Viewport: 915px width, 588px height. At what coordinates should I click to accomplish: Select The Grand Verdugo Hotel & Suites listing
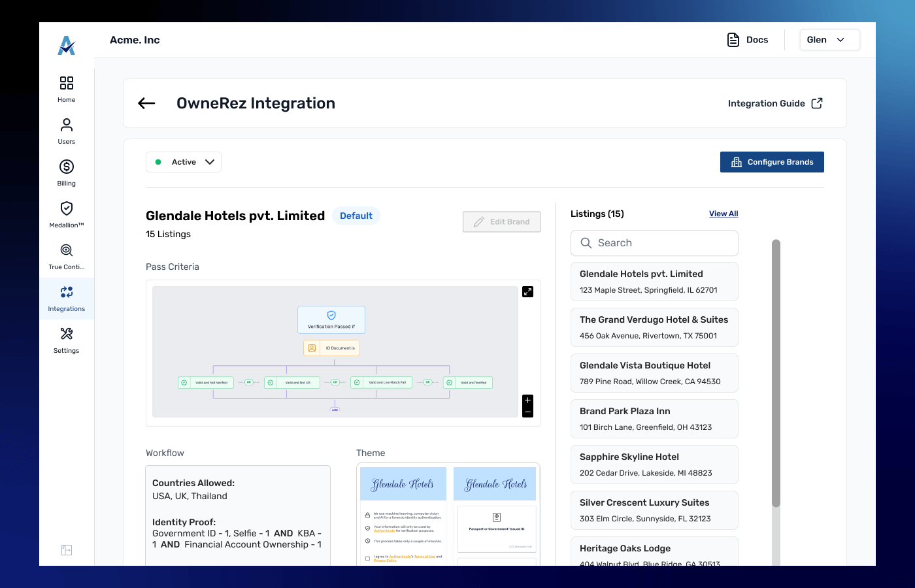tap(654, 327)
